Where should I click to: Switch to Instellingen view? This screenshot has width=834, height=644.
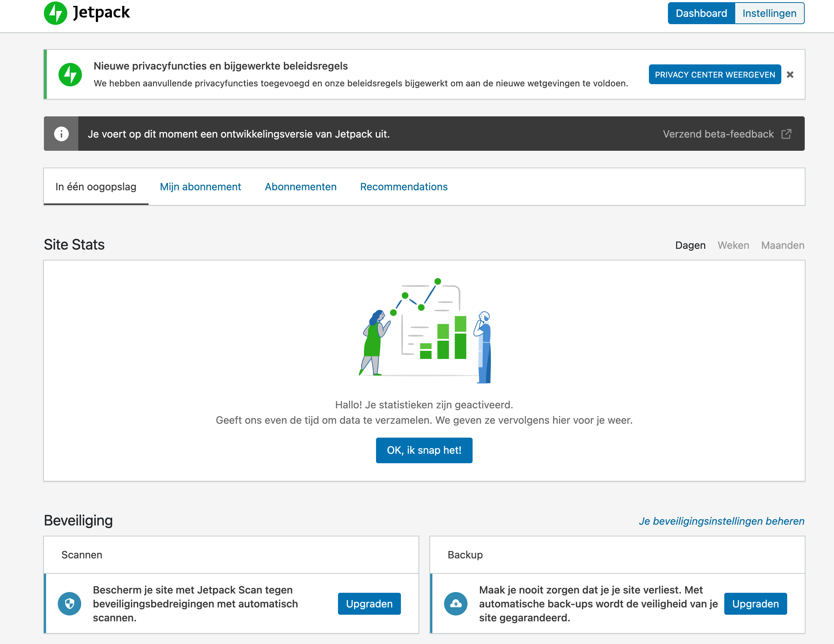(769, 14)
